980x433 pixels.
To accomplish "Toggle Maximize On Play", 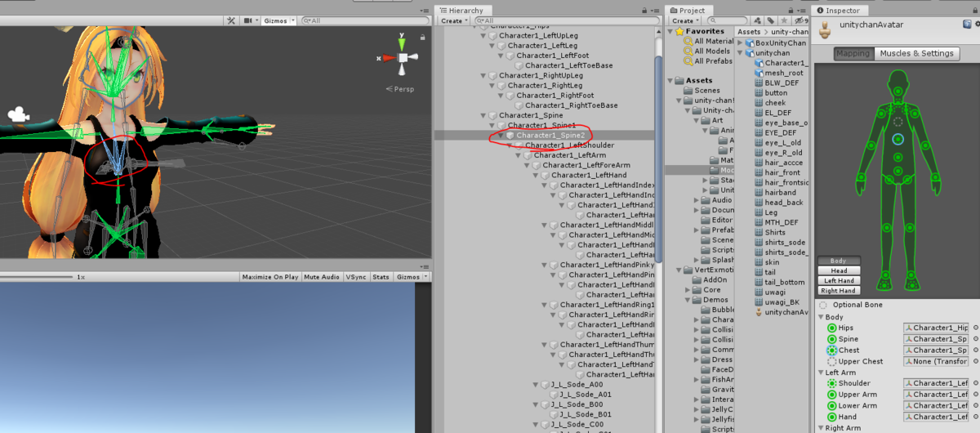I will click(x=269, y=277).
